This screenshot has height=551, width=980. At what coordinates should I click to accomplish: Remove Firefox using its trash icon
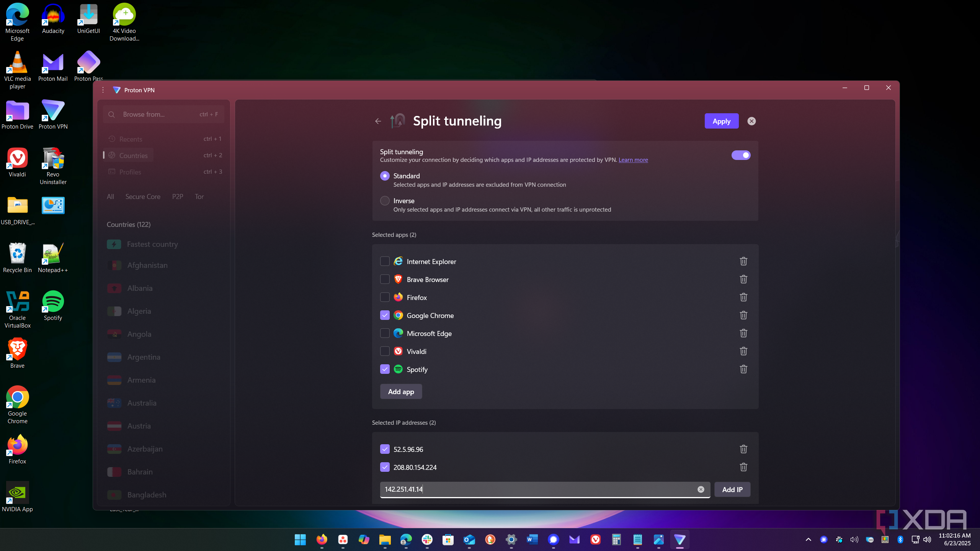point(743,297)
